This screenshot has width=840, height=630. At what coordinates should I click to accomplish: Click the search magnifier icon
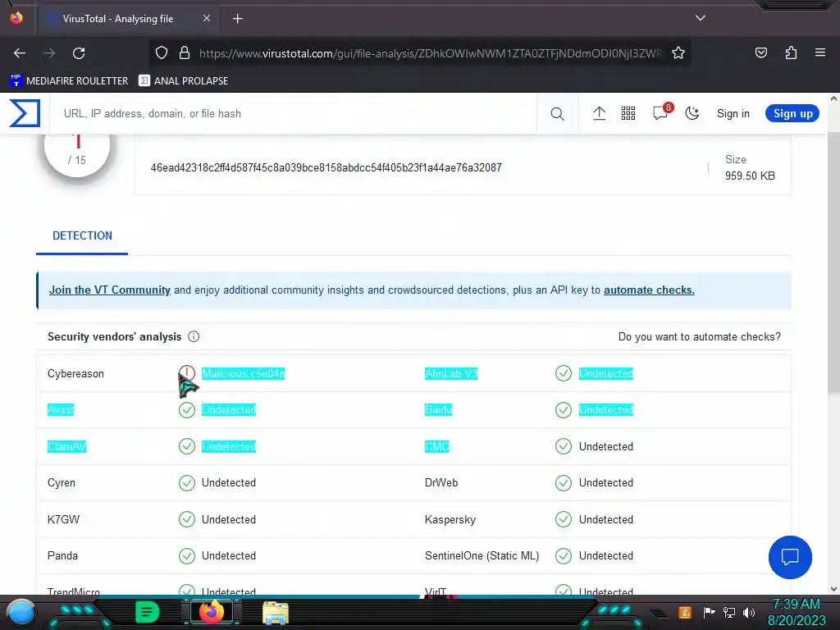(x=557, y=113)
